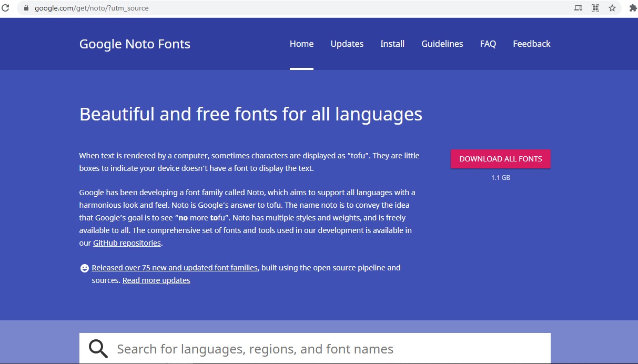Open the Install page
638x364 pixels.
pyautogui.click(x=392, y=44)
